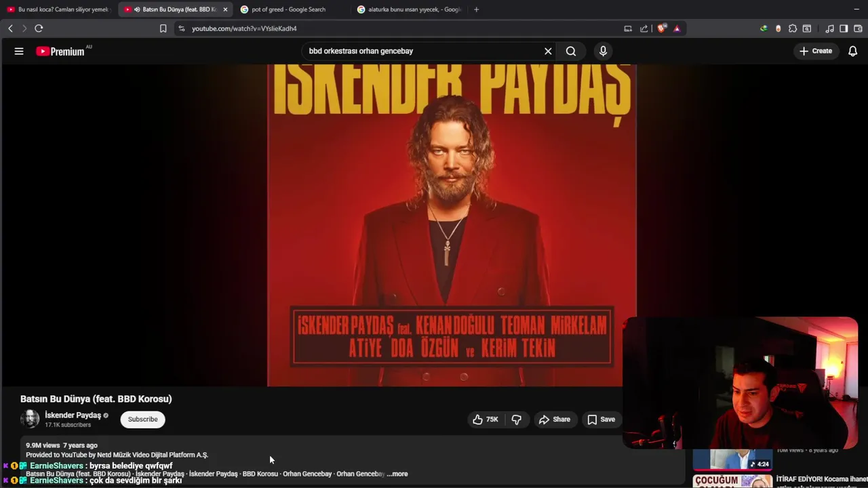The height and width of the screenshot is (488, 868).
Task: Open İskender Paydaş channel avatar
Action: (30, 419)
